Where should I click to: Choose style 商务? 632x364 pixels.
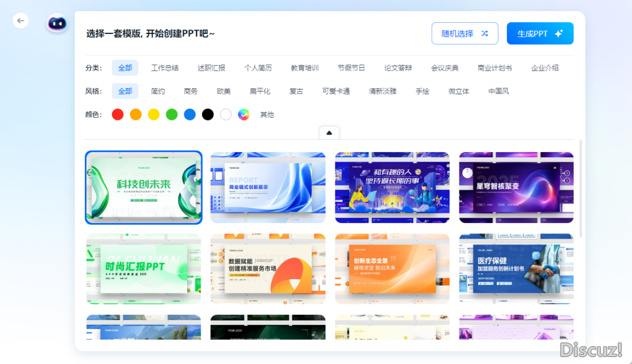point(191,91)
